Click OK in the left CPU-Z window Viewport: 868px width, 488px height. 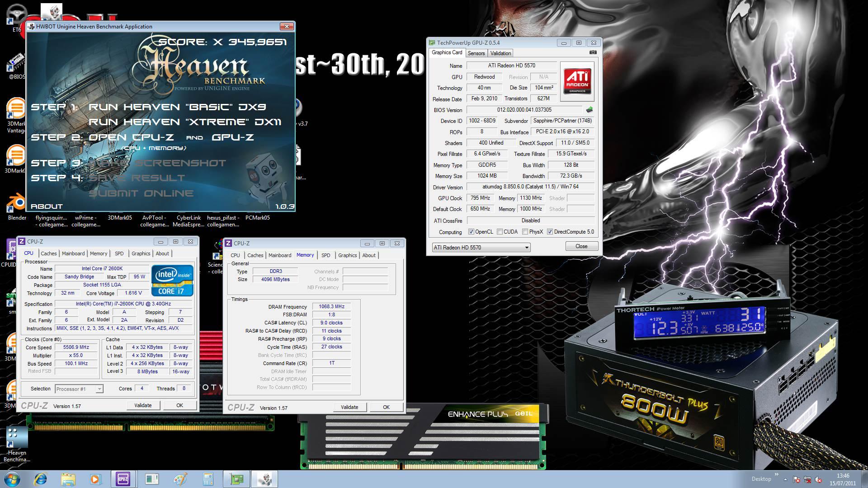179,405
